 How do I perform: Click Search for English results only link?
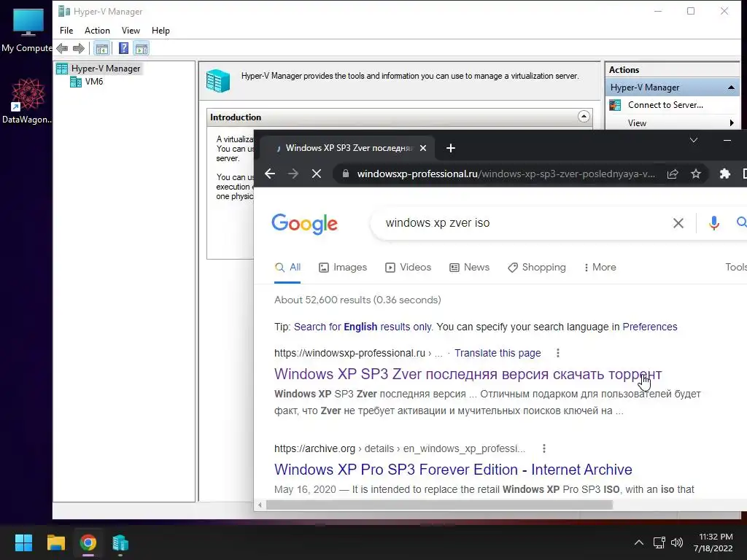coord(363,327)
